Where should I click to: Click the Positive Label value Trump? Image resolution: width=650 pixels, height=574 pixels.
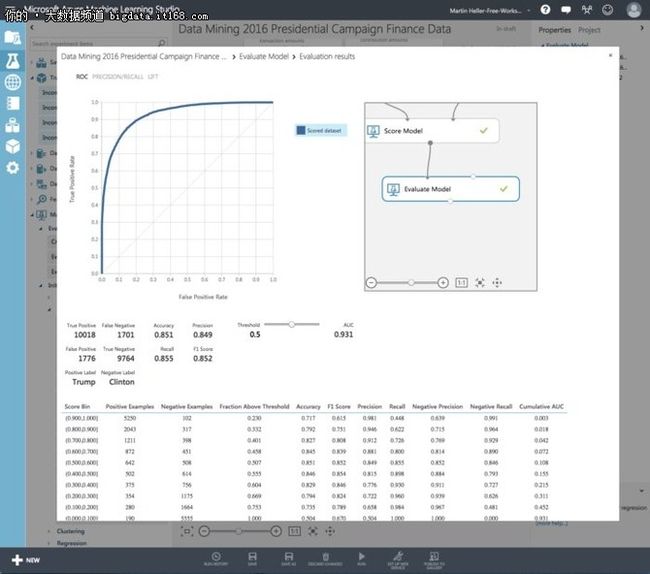84,382
